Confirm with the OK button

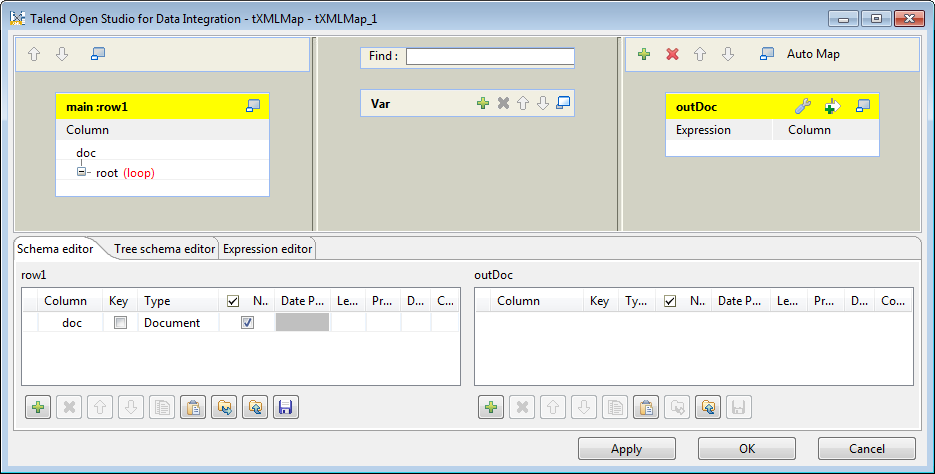coord(747,449)
